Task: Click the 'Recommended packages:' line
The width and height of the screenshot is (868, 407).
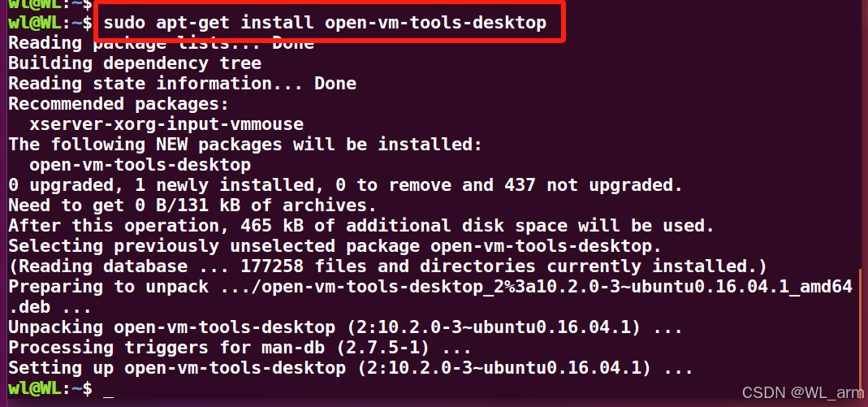Action: (x=119, y=103)
